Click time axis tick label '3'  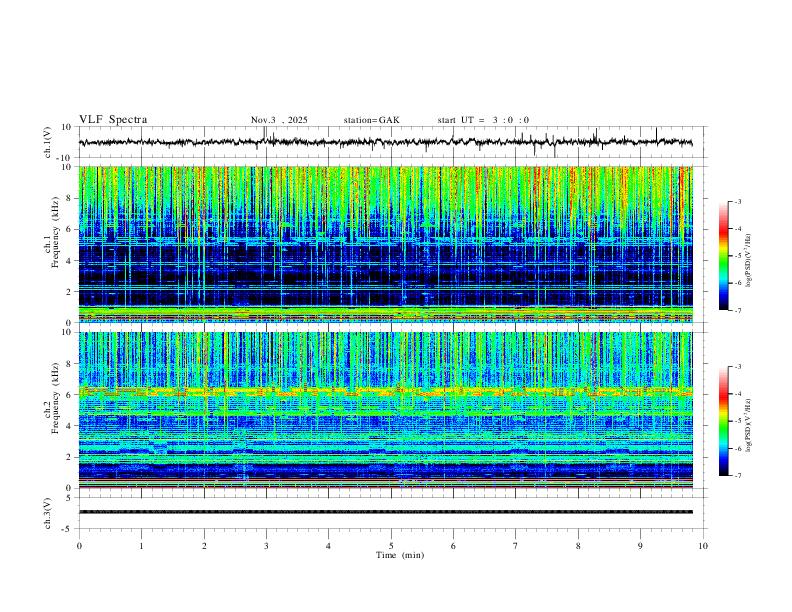266,546
